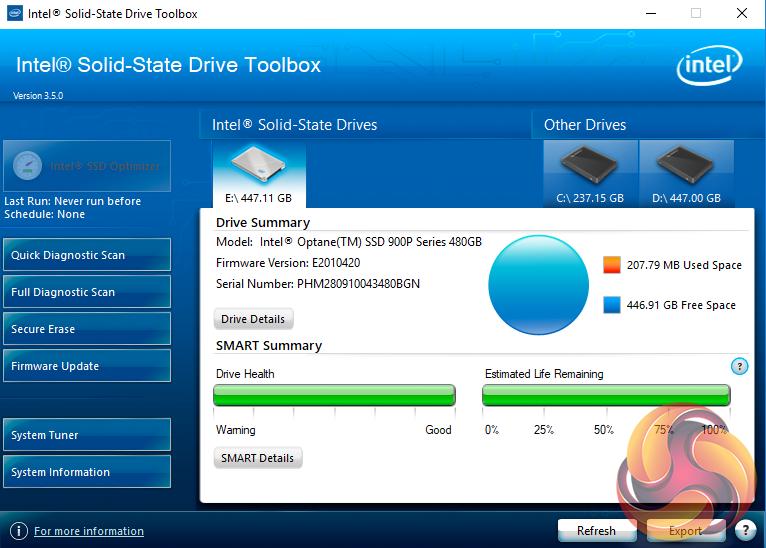Open Quick Diagnostic Scan
766x548 pixels.
87,255
